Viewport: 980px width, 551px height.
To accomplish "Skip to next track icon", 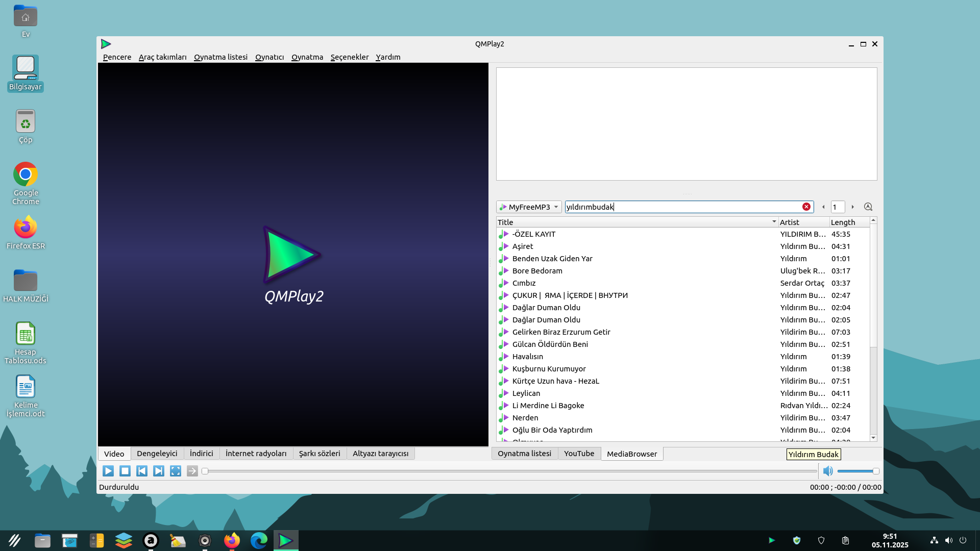I will click(159, 471).
